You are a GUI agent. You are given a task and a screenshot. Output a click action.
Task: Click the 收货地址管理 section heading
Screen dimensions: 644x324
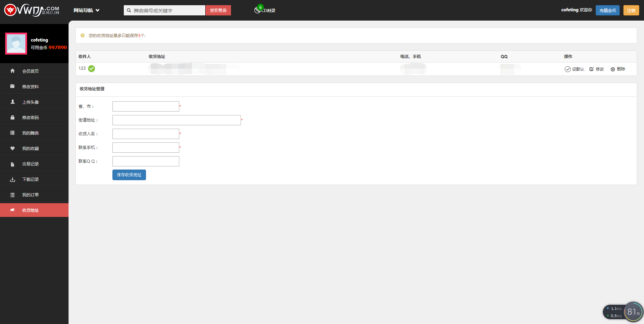coord(92,89)
